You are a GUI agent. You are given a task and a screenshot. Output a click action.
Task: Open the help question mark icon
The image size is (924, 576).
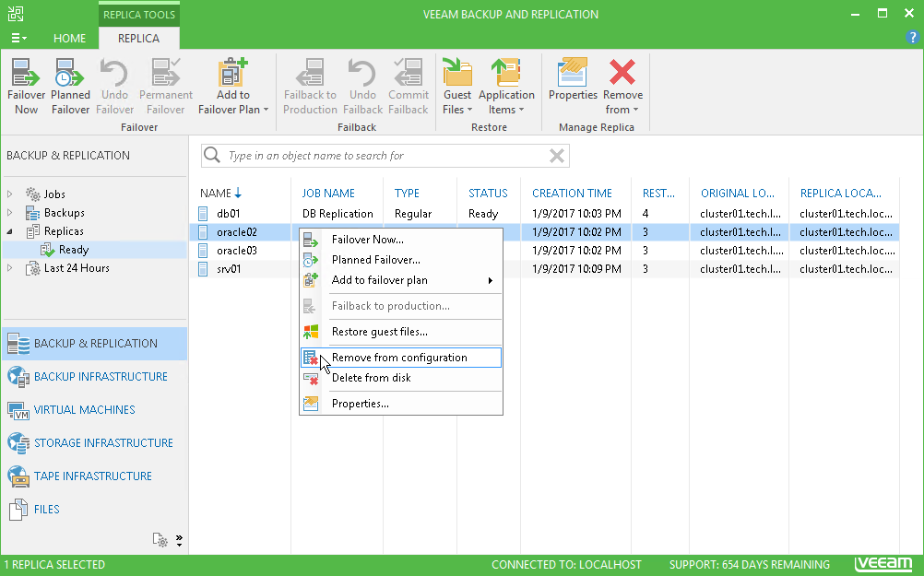pyautogui.click(x=912, y=37)
